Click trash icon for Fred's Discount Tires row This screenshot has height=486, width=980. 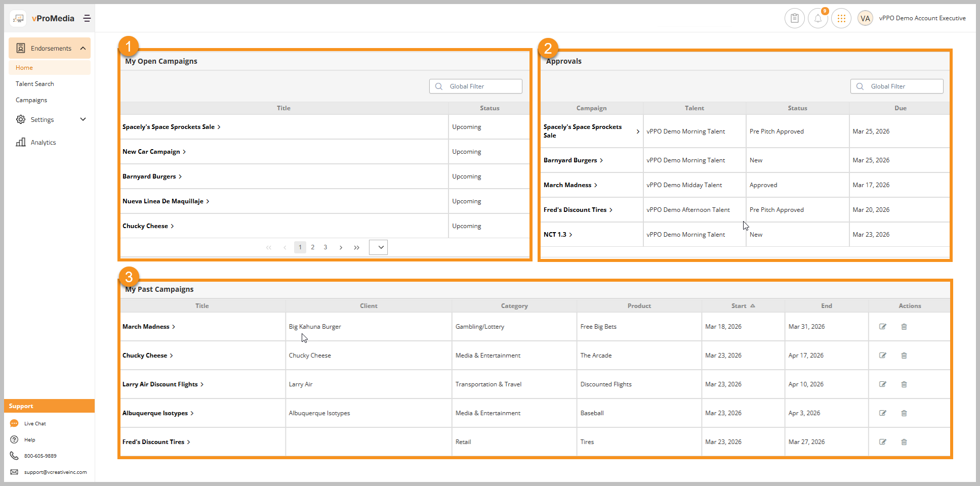(x=904, y=442)
